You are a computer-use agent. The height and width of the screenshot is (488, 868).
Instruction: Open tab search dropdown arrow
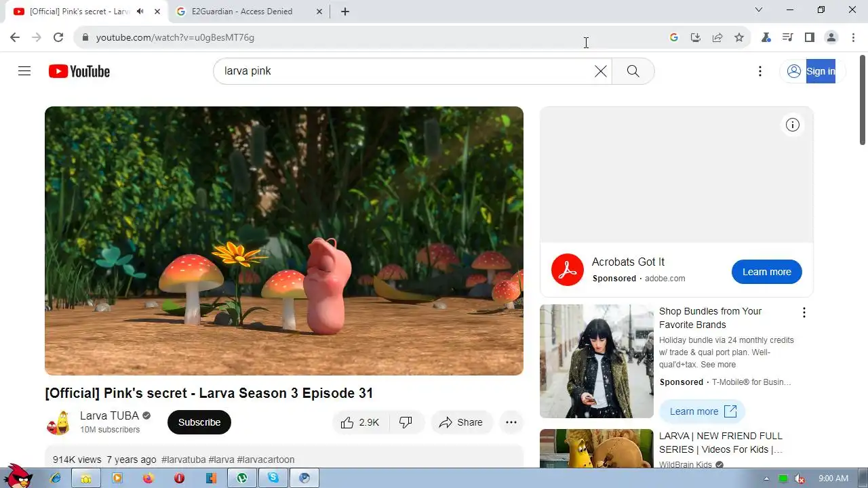(759, 9)
